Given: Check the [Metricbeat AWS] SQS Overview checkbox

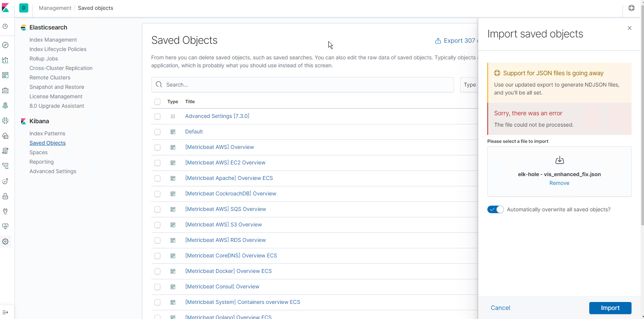Looking at the screenshot, I should 157,209.
